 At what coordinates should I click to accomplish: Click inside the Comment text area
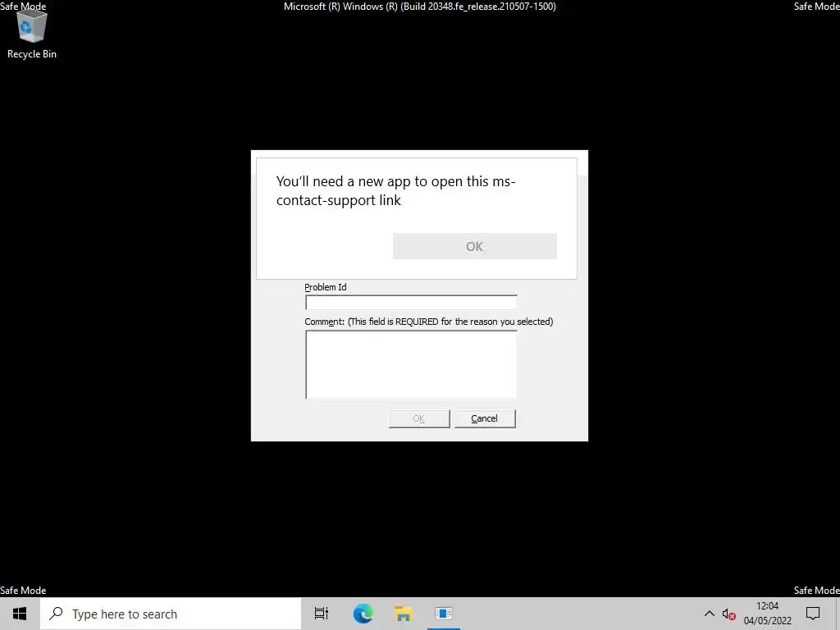tap(411, 364)
